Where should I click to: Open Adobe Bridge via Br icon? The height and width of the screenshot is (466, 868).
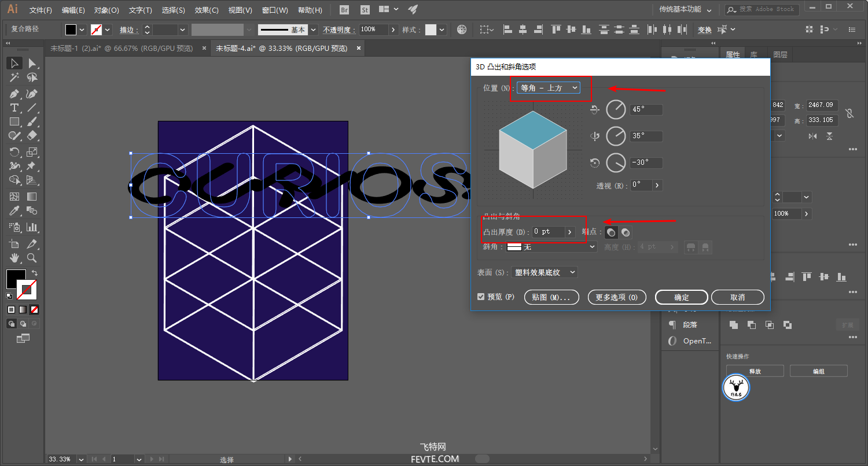pos(344,10)
